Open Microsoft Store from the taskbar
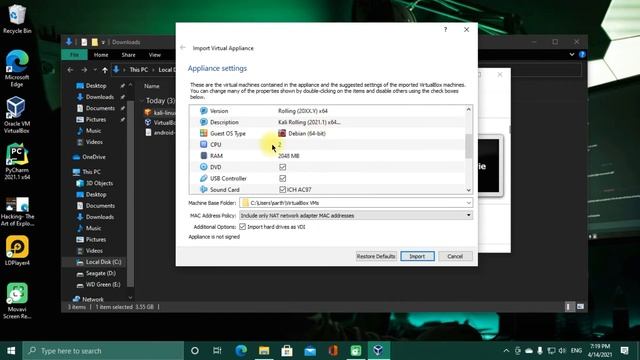 pos(287,351)
